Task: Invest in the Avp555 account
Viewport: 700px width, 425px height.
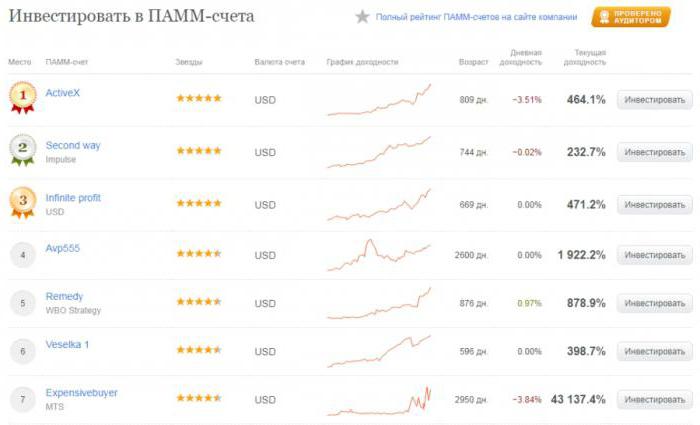Action: (655, 255)
